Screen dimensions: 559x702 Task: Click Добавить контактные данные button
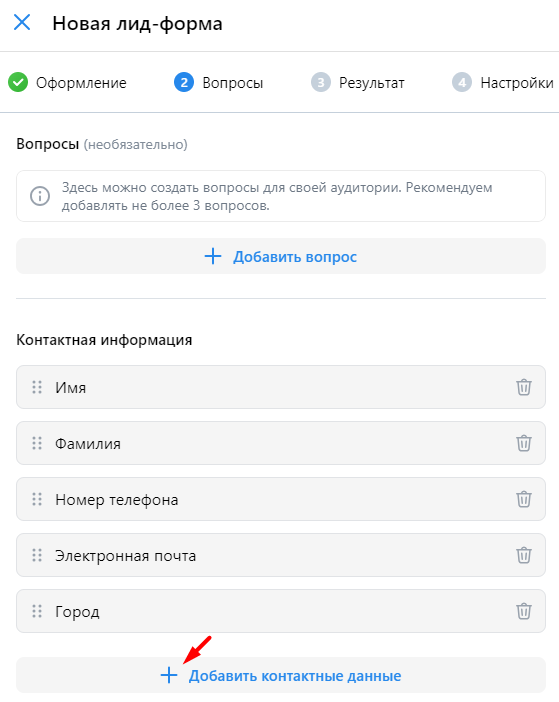(281, 675)
